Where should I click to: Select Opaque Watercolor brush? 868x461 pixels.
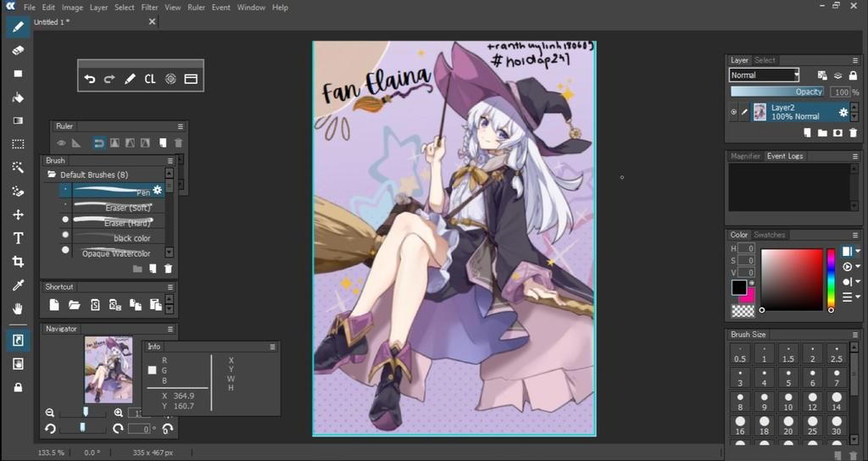coord(112,253)
